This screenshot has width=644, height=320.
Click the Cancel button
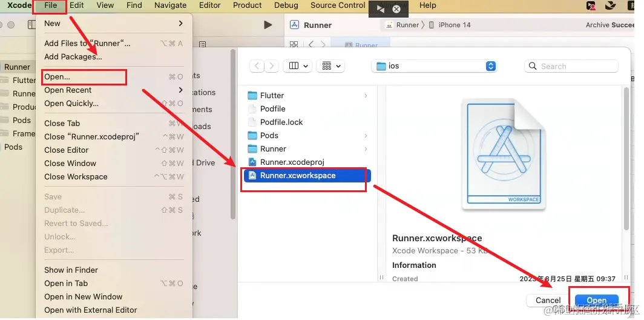[548, 300]
